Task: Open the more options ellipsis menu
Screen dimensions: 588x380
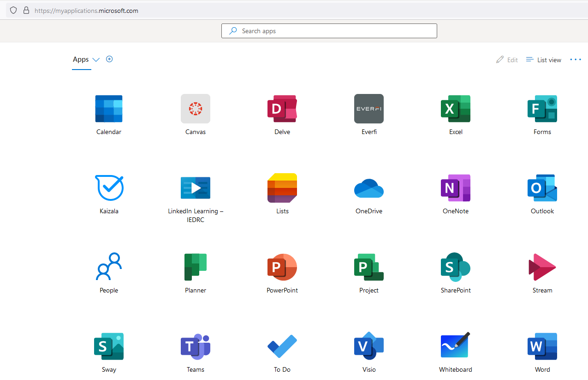Action: [x=576, y=59]
